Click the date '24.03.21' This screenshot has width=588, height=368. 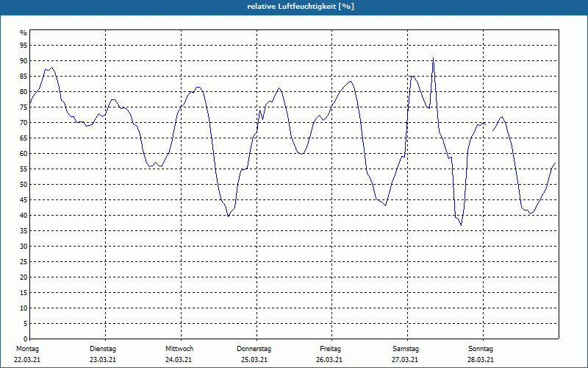click(179, 360)
